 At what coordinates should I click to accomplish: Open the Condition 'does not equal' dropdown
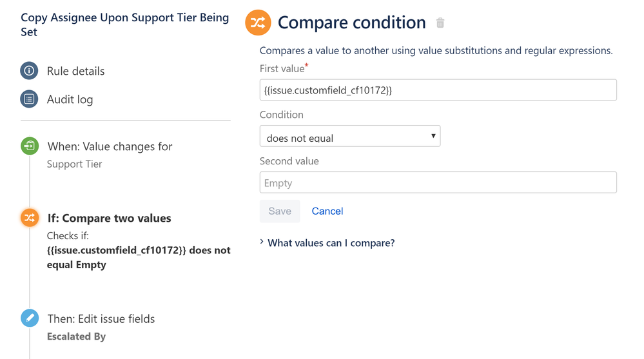click(349, 137)
